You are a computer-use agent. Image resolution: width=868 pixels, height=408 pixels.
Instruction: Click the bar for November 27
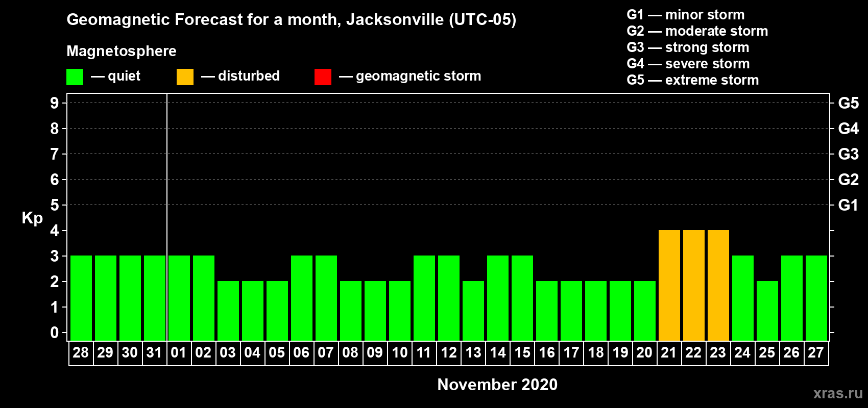816,298
